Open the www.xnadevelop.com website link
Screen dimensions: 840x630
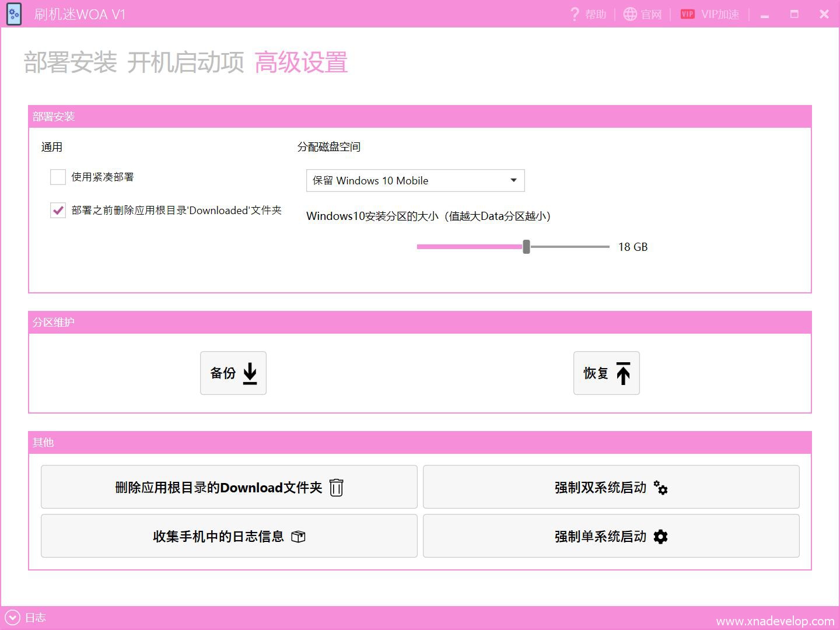(775, 621)
